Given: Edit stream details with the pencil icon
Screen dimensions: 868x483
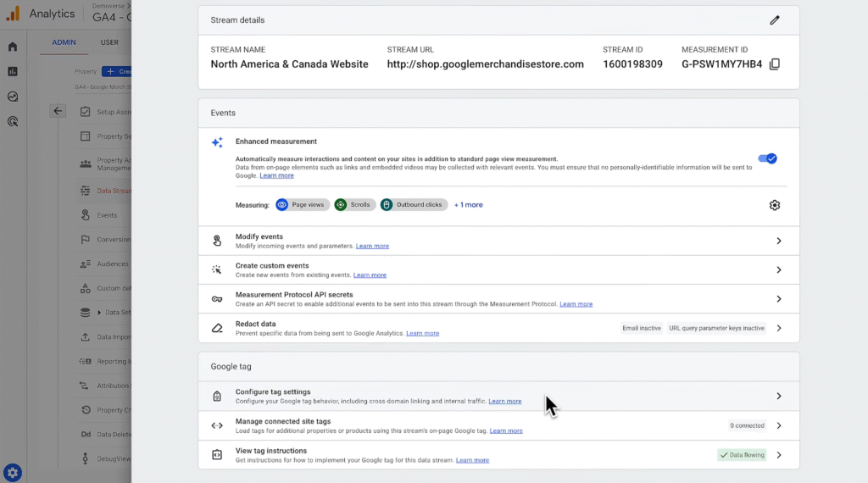Looking at the screenshot, I should 775,20.
